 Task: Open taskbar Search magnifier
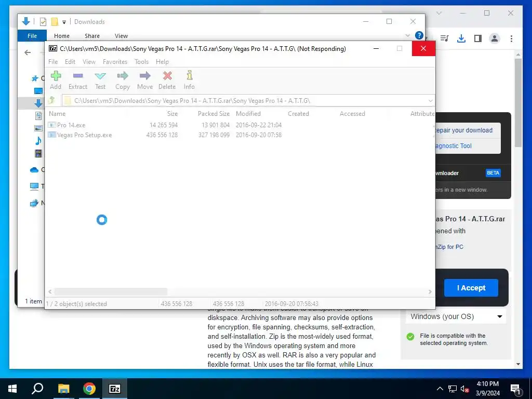coord(37,389)
